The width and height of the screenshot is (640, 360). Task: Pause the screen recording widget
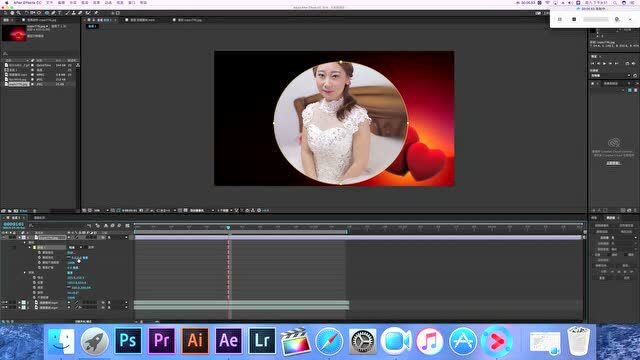(560, 19)
